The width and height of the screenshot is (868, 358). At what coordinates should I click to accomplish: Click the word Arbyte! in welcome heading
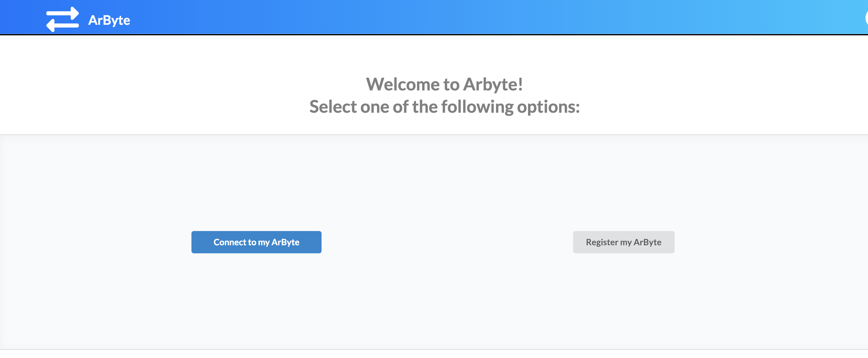pyautogui.click(x=493, y=84)
